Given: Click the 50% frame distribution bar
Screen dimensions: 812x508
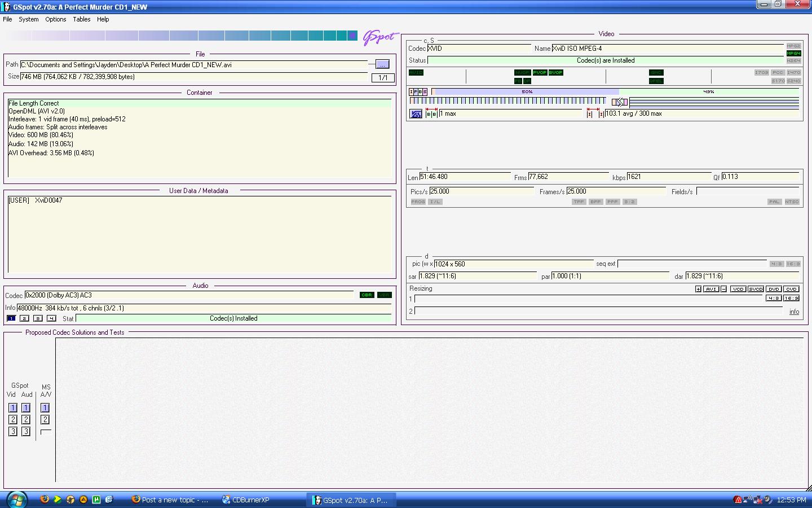Looking at the screenshot, I should [x=527, y=91].
